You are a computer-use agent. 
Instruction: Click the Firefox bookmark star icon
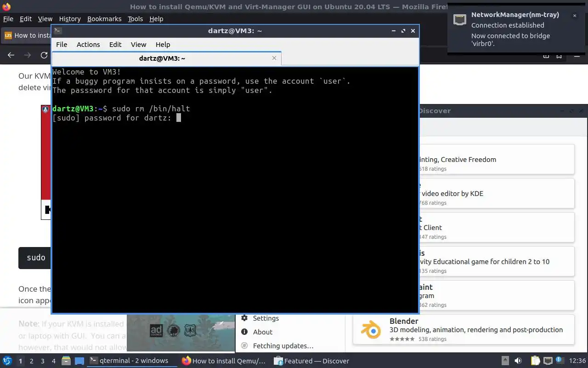pos(559,55)
